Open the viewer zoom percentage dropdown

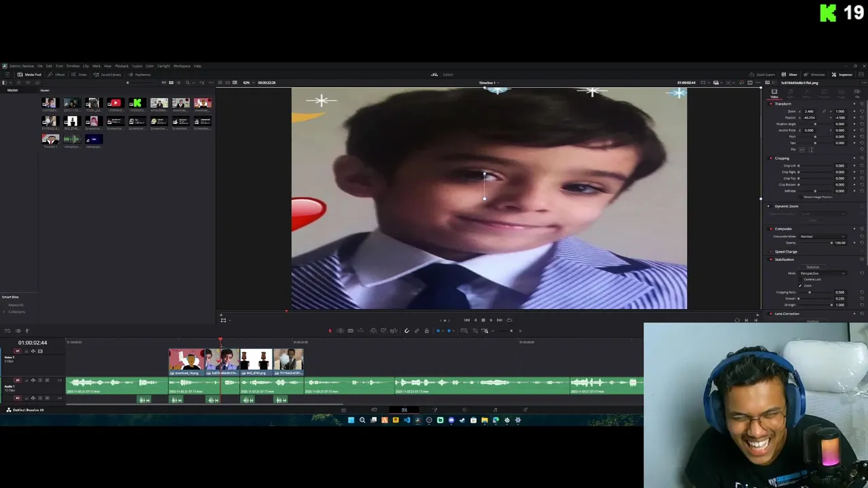pos(248,83)
